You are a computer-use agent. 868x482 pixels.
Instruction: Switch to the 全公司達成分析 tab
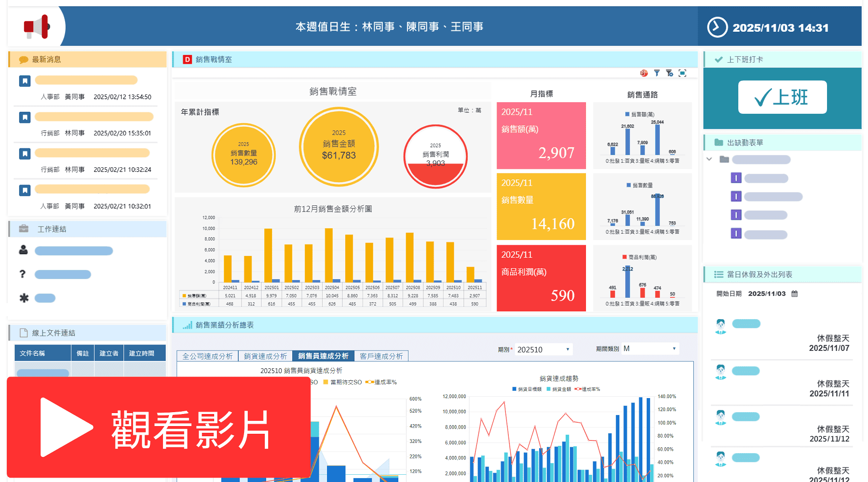tap(207, 356)
